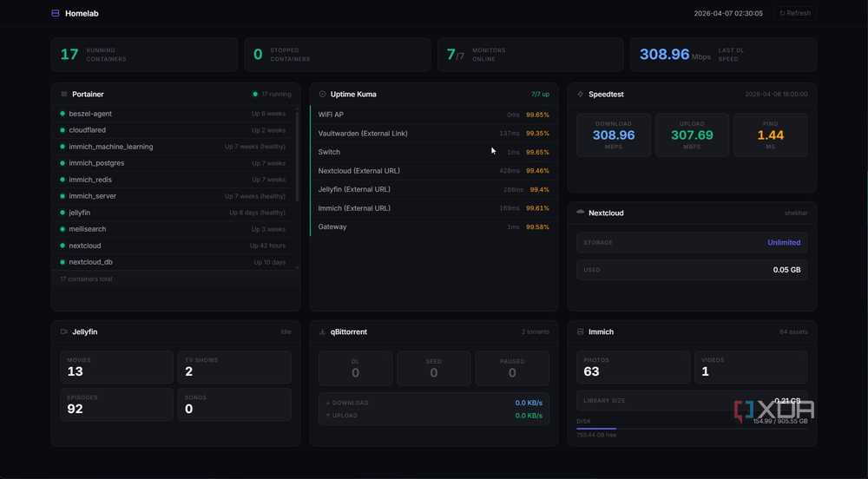
Task: Click the qBittorrent upload speed 0.0 KB/s
Action: pyautogui.click(x=529, y=416)
